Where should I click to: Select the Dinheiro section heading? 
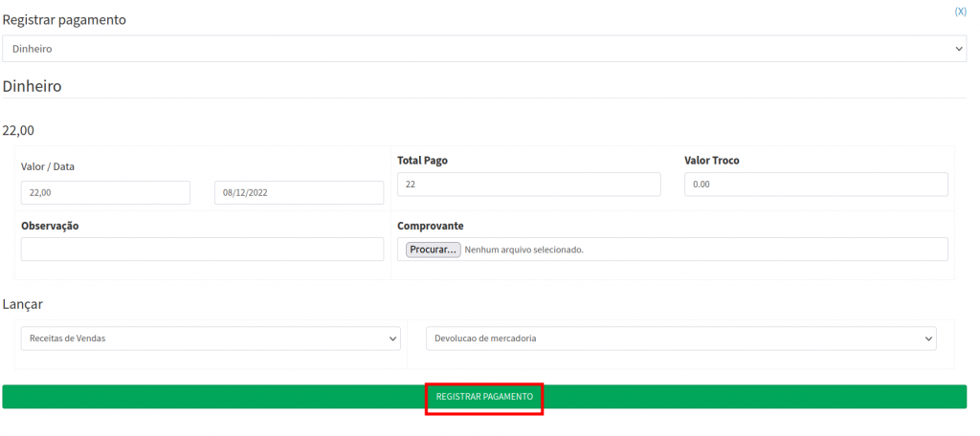[33, 86]
